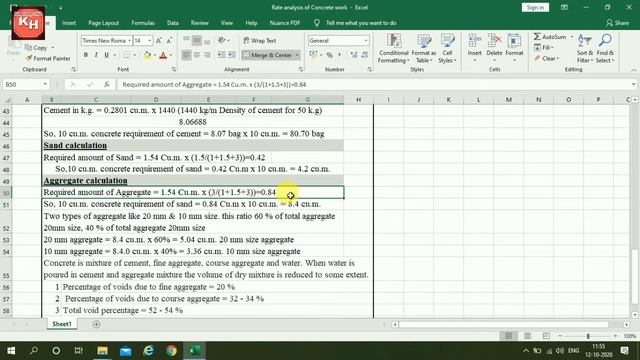This screenshot has height=360, width=640.
Task: Open Sort & Filter
Action: (x=584, y=49)
